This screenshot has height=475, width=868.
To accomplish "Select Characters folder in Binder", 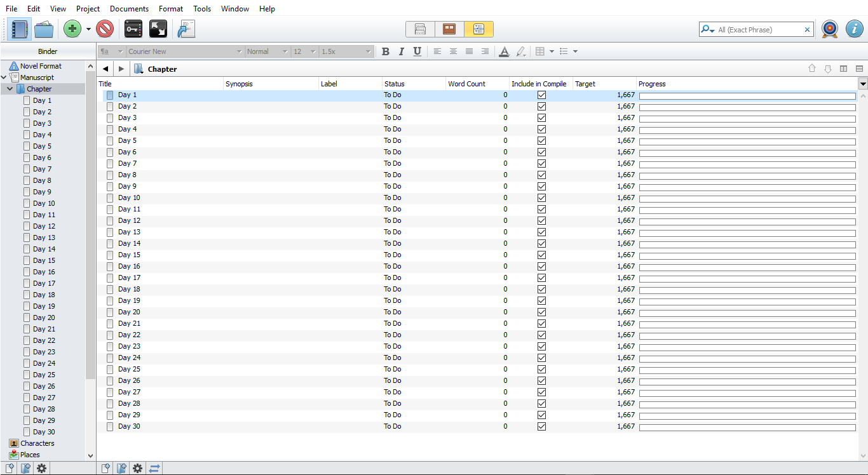I will pyautogui.click(x=37, y=443).
